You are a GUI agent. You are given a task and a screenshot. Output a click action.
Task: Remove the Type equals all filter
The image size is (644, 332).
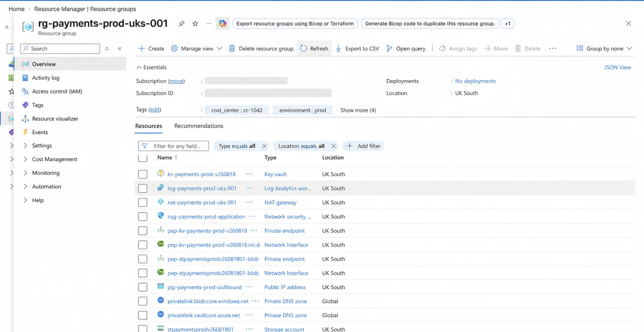coord(264,146)
